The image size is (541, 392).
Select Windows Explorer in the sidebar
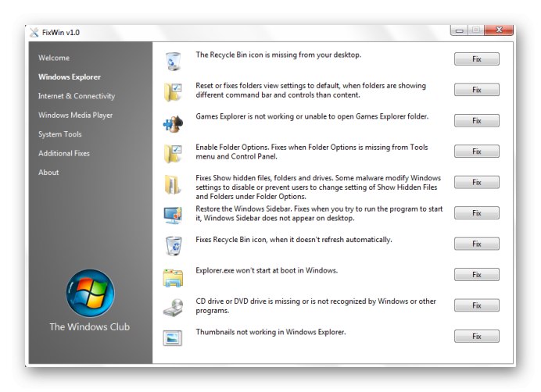[70, 77]
